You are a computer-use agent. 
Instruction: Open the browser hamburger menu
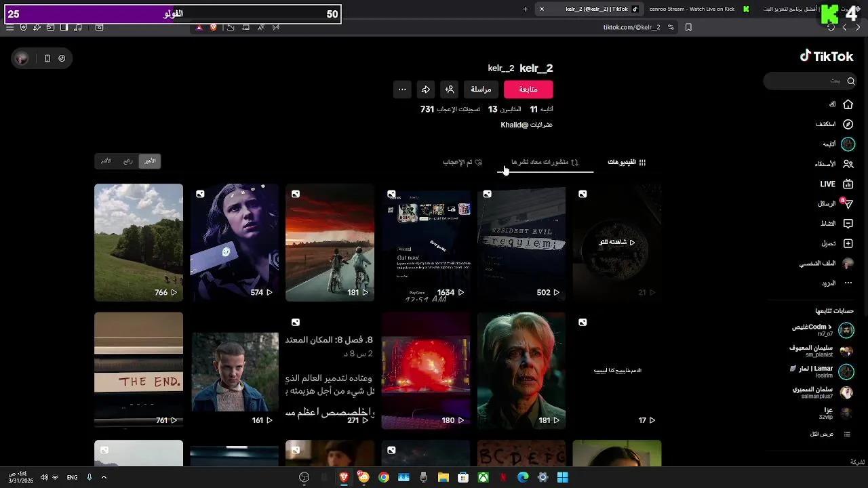click(9, 27)
